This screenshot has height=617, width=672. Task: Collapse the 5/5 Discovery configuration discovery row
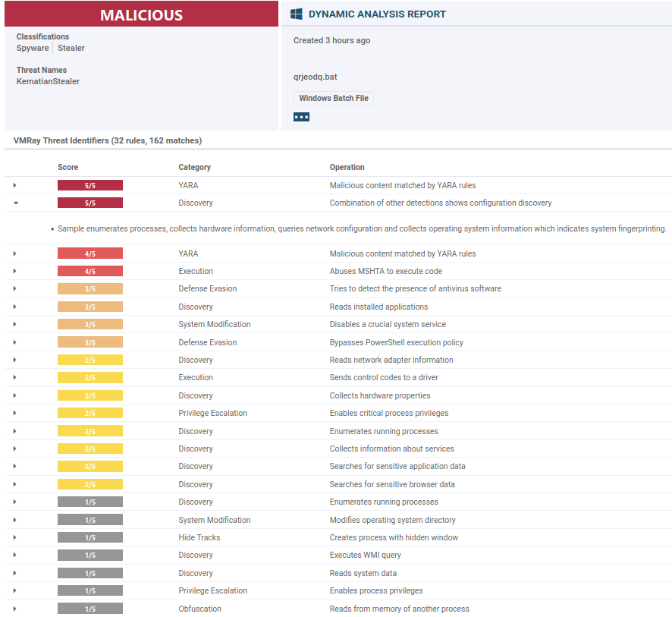pyautogui.click(x=16, y=203)
